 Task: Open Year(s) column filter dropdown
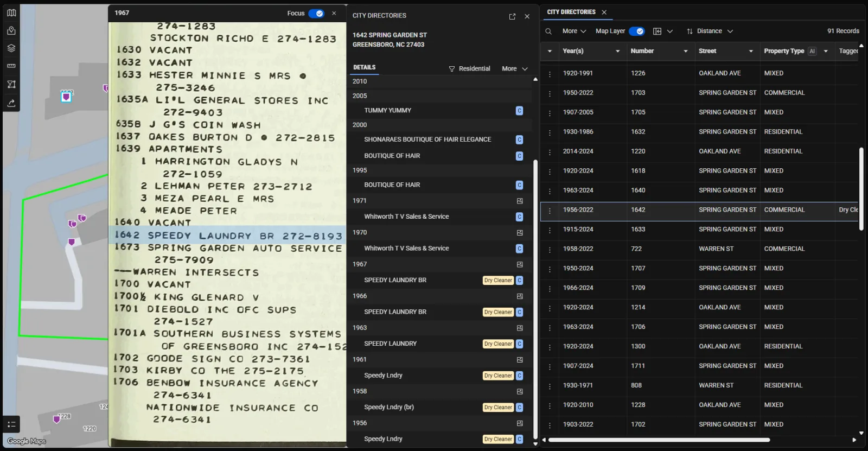tap(617, 51)
